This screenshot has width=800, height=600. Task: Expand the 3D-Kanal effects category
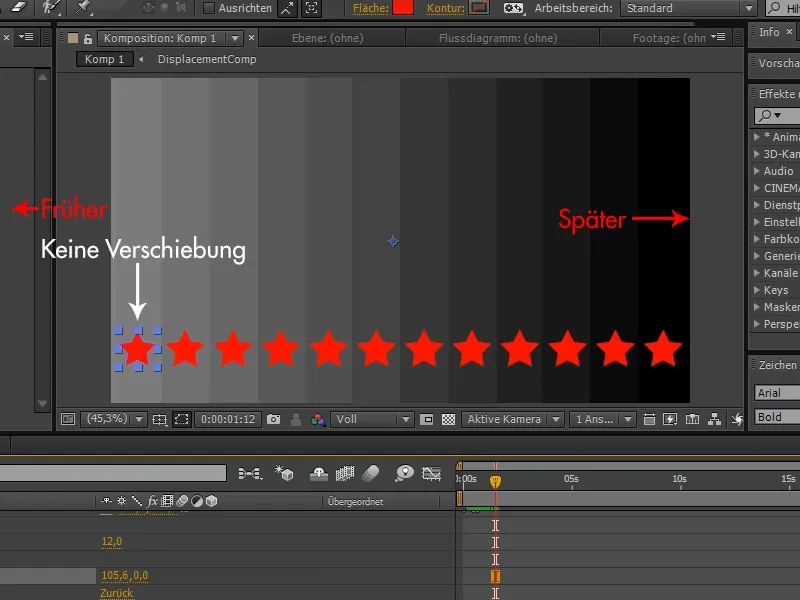(757, 154)
